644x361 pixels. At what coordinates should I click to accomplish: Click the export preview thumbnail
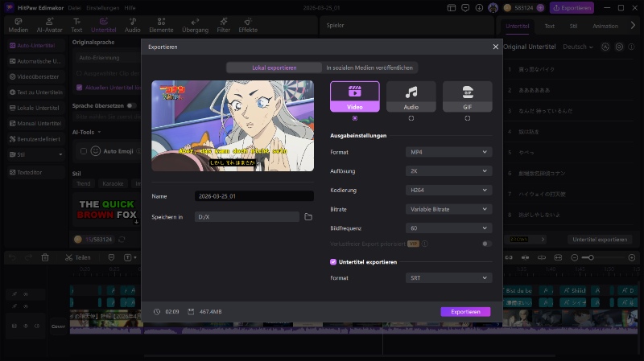[233, 125]
